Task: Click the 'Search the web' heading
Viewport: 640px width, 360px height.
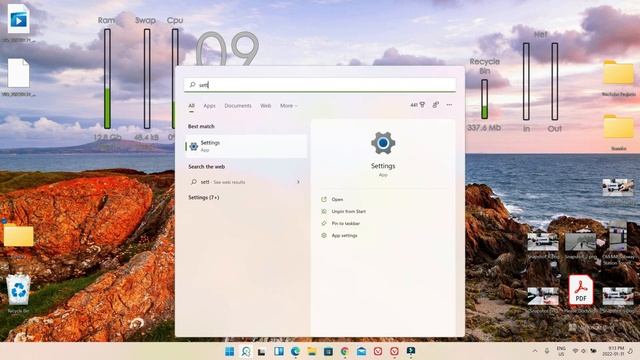Action: click(207, 167)
